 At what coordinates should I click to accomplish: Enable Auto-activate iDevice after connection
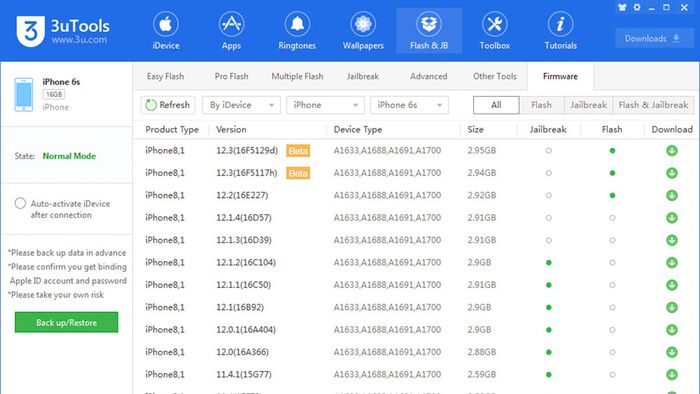click(x=20, y=203)
